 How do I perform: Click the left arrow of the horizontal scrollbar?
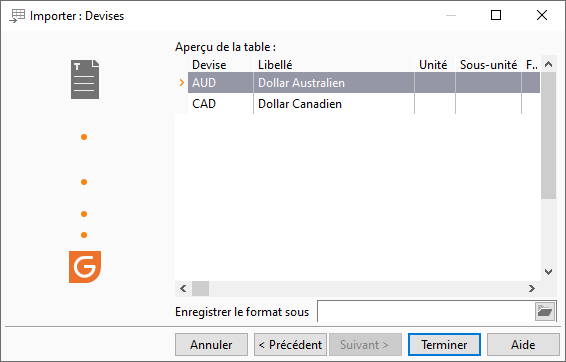point(183,288)
